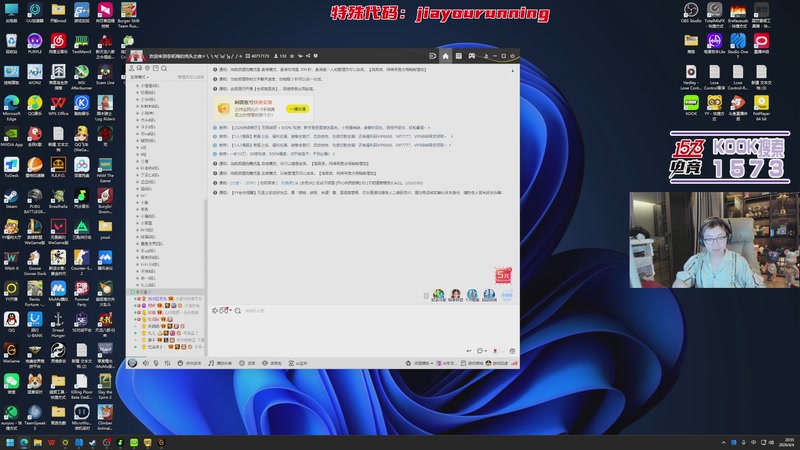Click the scroll-up arrow in the chat area
Viewport: 800px width, 450px height.
tap(513, 71)
